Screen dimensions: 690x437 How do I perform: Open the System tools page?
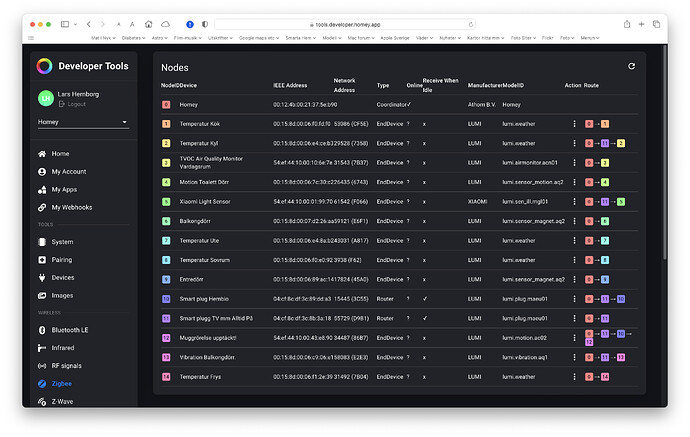point(62,242)
